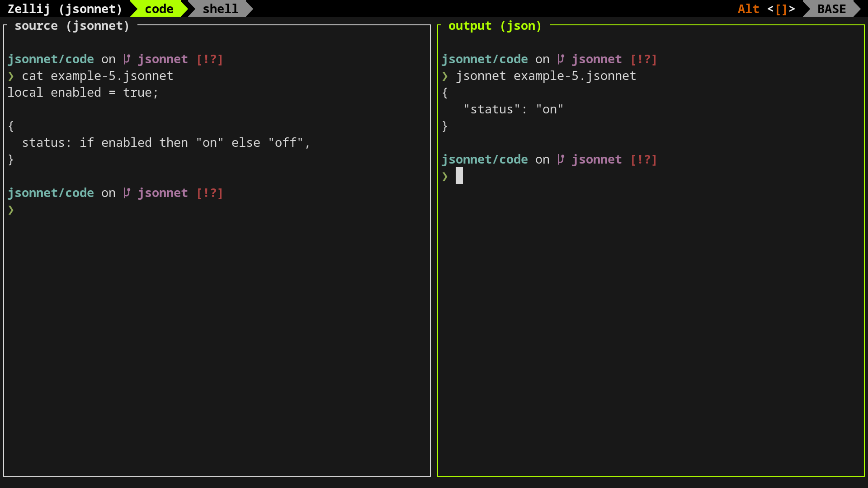Click 'local enabled = true;' line
This screenshot has width=868, height=488.
[83, 93]
